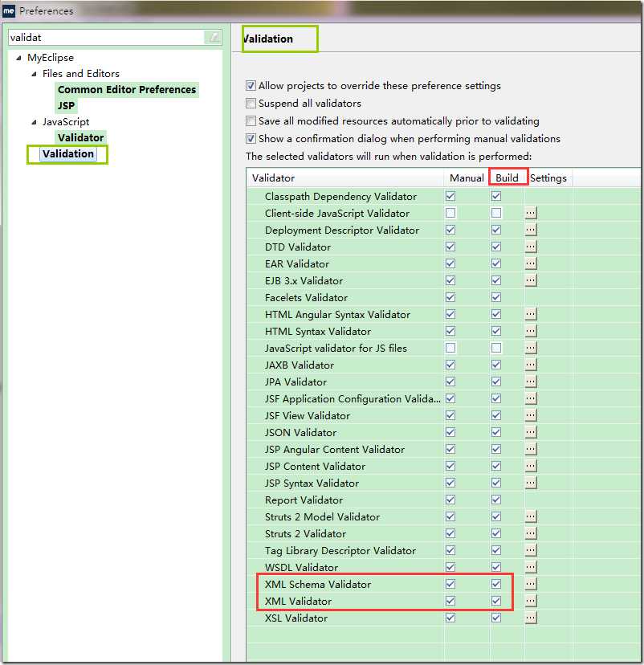This screenshot has height=665, width=644.
Task: Open settings for XML Schema Validator
Action: click(x=531, y=584)
